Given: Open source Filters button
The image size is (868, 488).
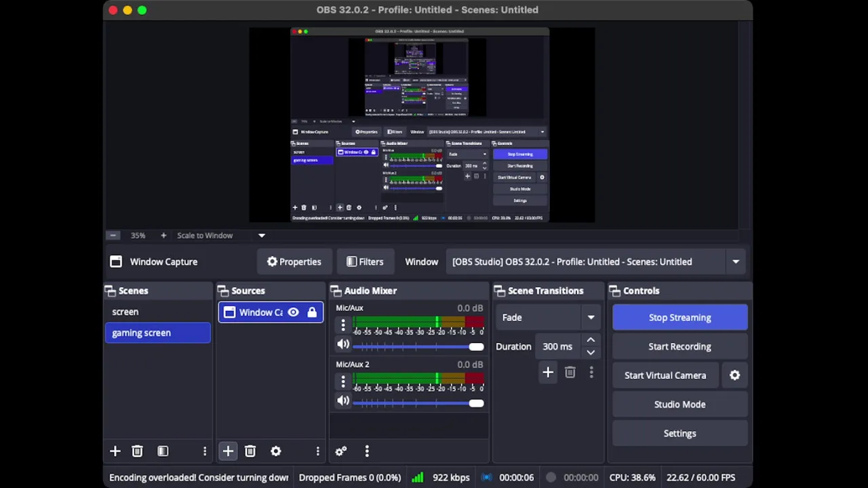Looking at the screenshot, I should [365, 262].
